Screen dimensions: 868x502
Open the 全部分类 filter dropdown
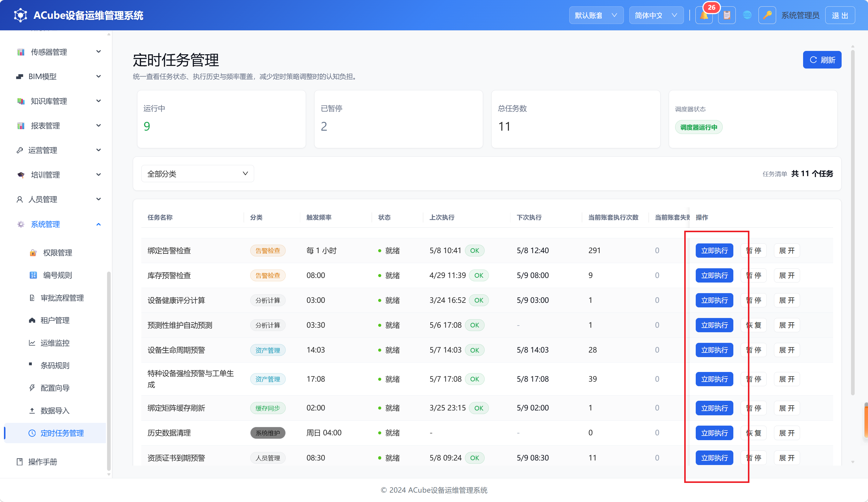click(197, 174)
